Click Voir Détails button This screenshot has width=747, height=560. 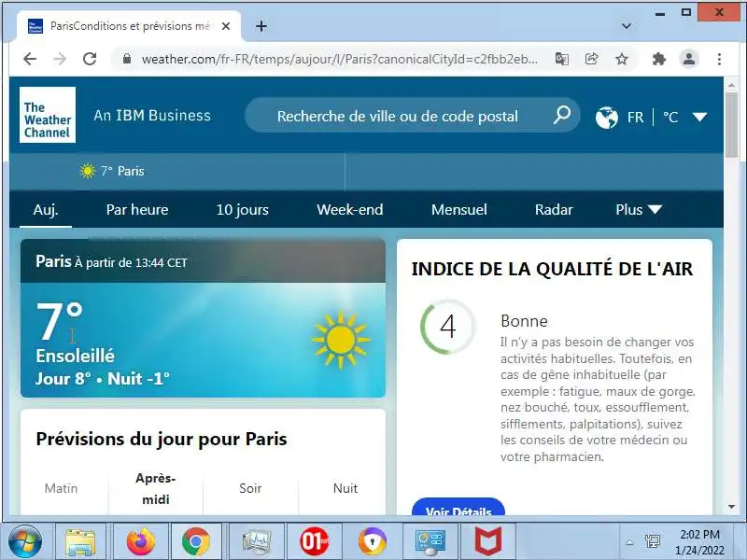click(x=458, y=508)
